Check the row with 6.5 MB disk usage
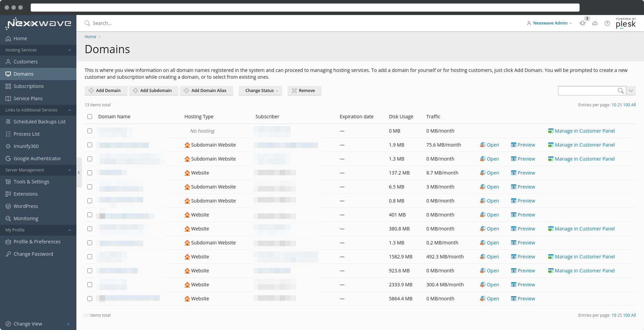This screenshot has width=644, height=330. pyautogui.click(x=90, y=187)
